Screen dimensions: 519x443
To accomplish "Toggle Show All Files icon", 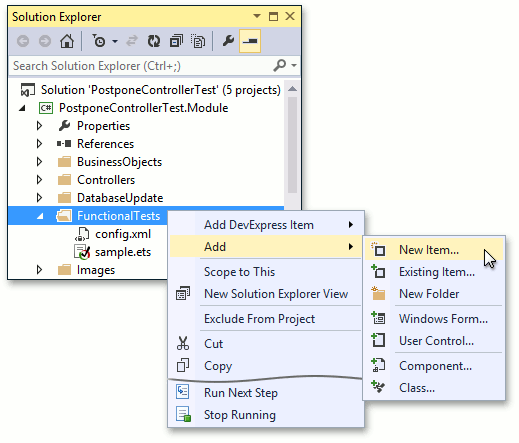I will [198, 41].
